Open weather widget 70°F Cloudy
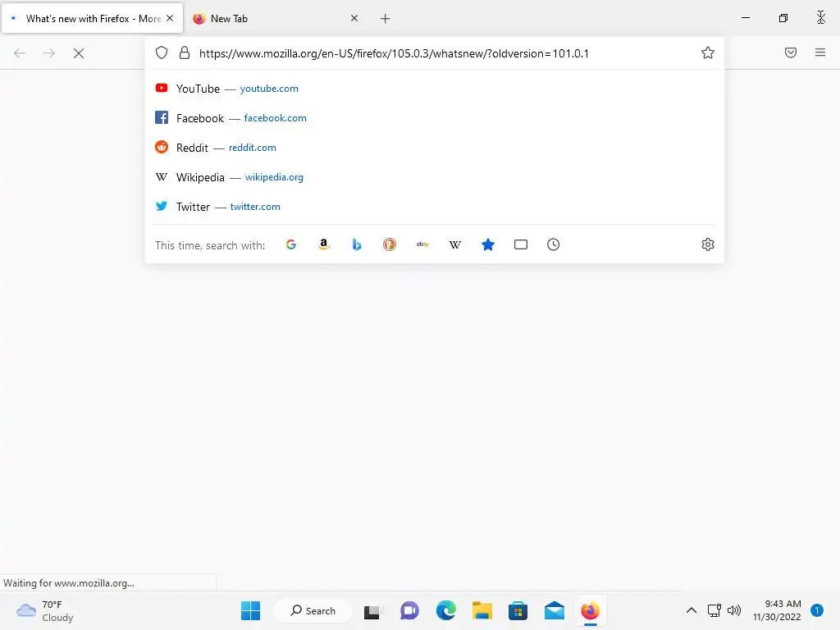The width and height of the screenshot is (840, 630). pyautogui.click(x=45, y=610)
